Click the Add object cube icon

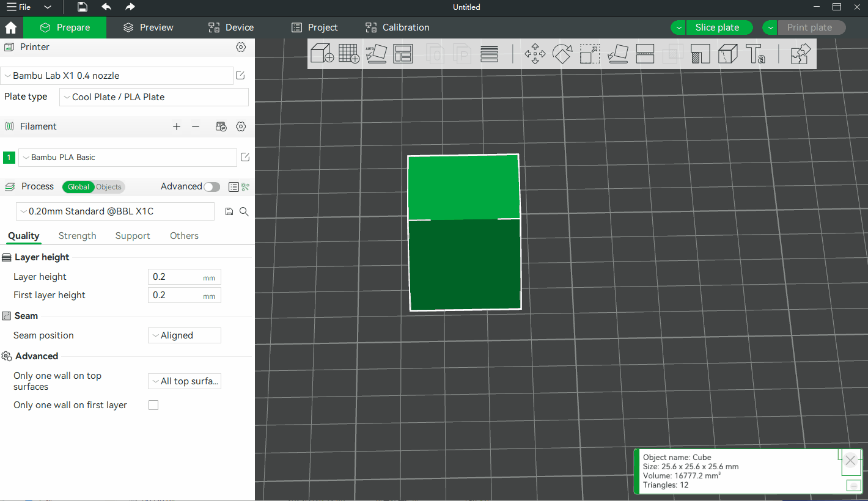coord(322,54)
